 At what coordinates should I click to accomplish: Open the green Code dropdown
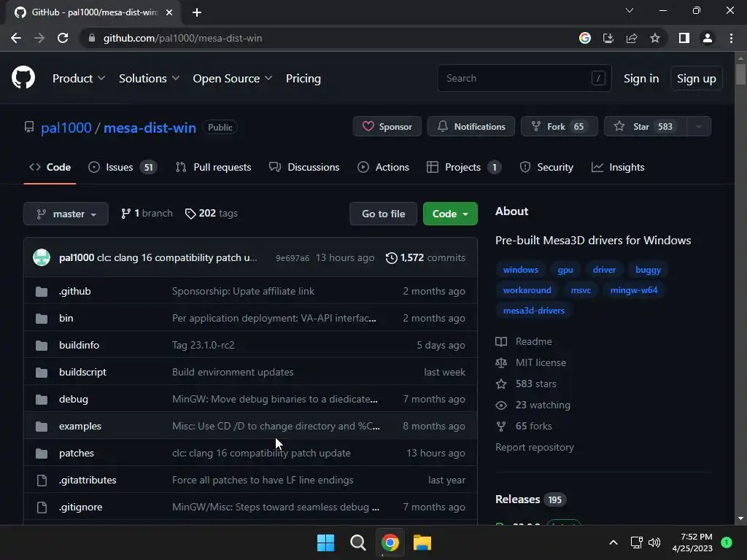tap(450, 214)
